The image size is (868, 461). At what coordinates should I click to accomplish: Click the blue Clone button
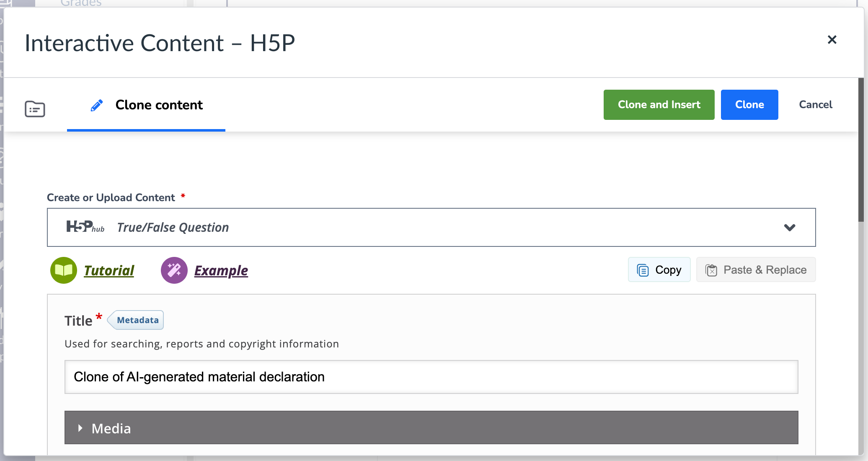click(x=749, y=105)
